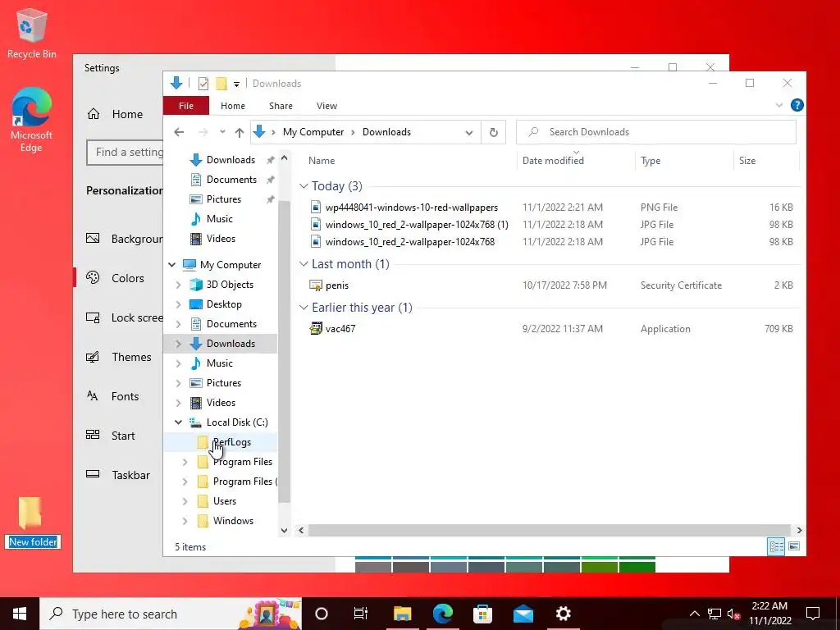Click the New folder quick access toolbar icon
The image size is (840, 630).
click(x=221, y=84)
